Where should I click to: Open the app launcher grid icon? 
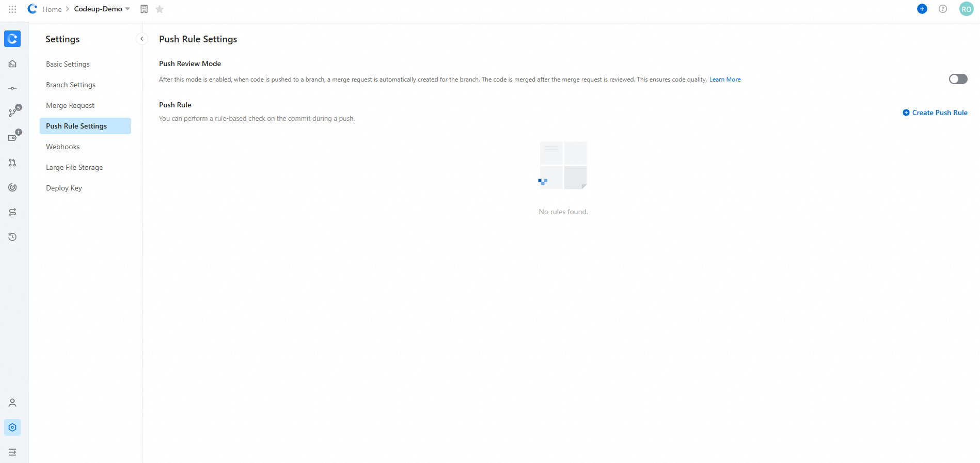pyautogui.click(x=12, y=9)
